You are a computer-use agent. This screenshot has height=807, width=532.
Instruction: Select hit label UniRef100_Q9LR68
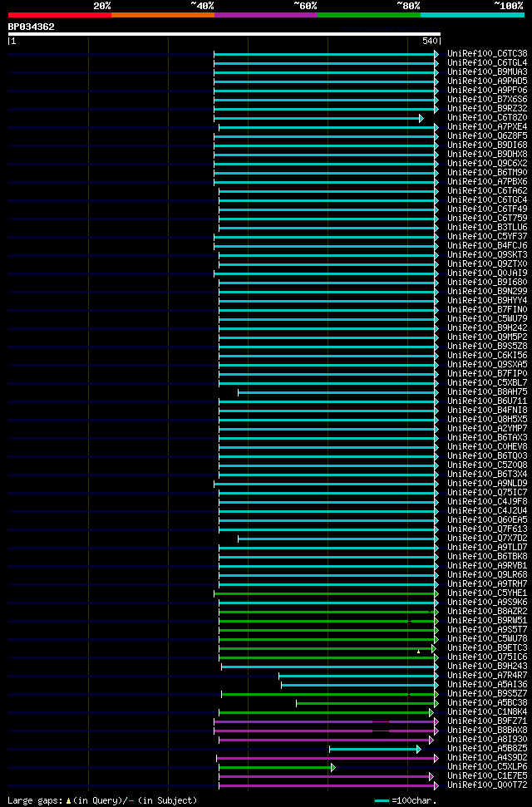487,576
